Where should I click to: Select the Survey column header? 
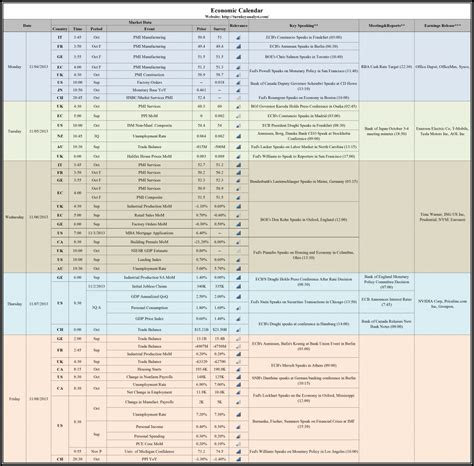(x=219, y=29)
